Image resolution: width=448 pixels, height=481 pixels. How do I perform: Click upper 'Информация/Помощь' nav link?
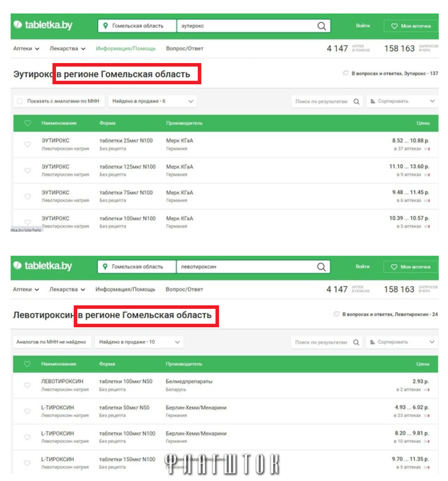[125, 49]
